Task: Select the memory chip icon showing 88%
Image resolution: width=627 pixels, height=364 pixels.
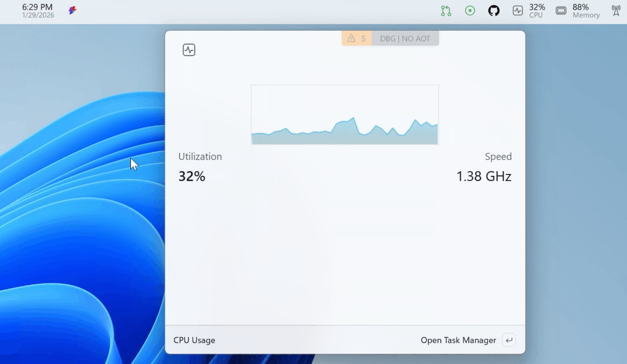Action: (561, 11)
